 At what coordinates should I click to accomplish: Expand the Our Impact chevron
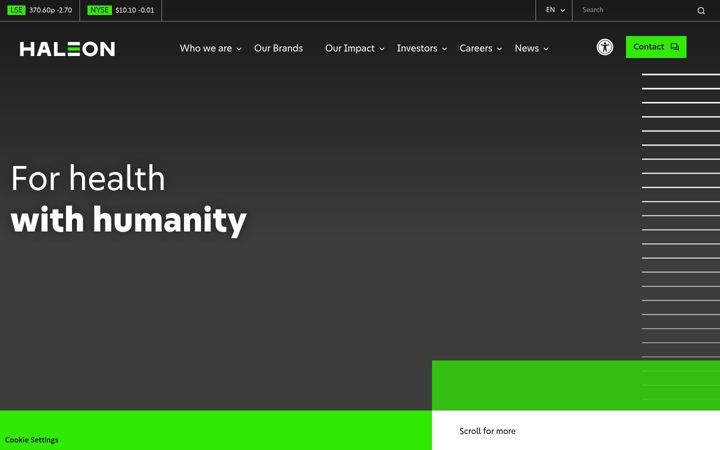point(382,49)
